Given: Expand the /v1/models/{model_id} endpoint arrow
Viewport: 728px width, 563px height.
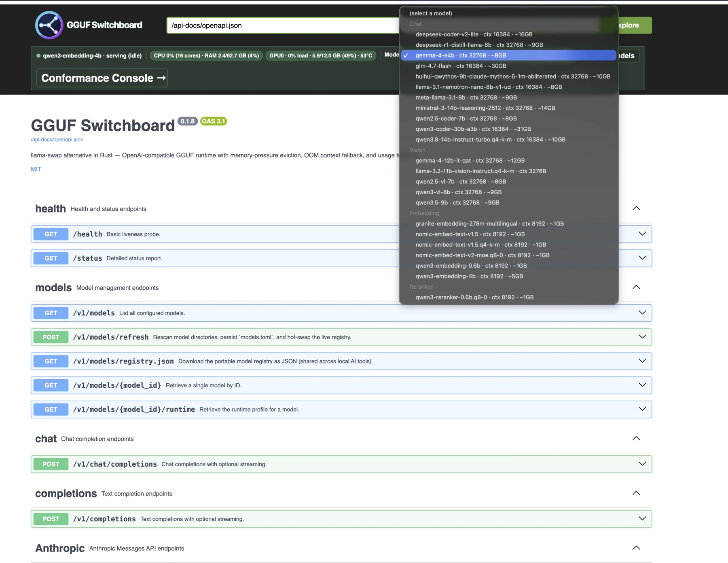Looking at the screenshot, I should [642, 385].
